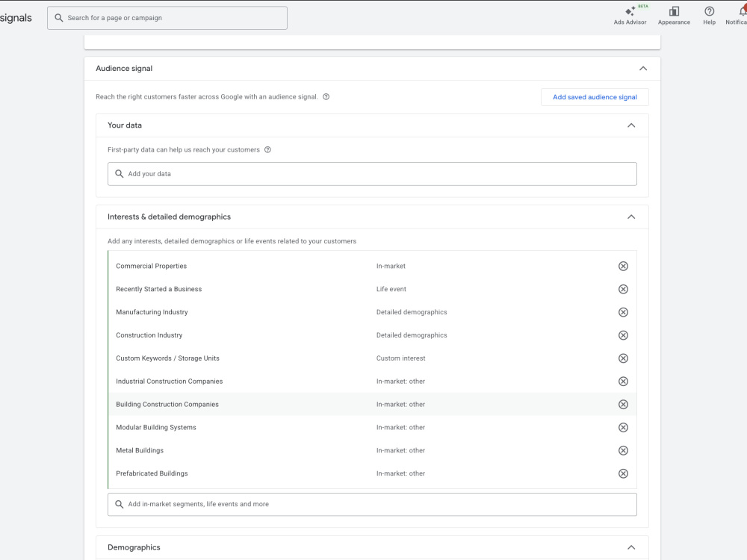Select the Recently Started a Business text
This screenshot has width=747, height=560.
158,289
